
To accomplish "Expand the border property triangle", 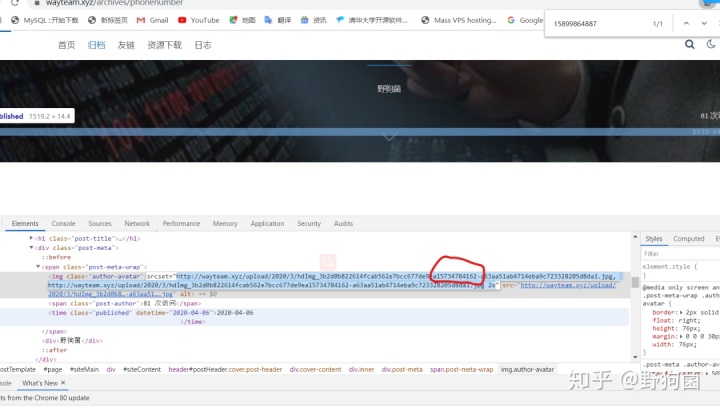I will point(681,312).
